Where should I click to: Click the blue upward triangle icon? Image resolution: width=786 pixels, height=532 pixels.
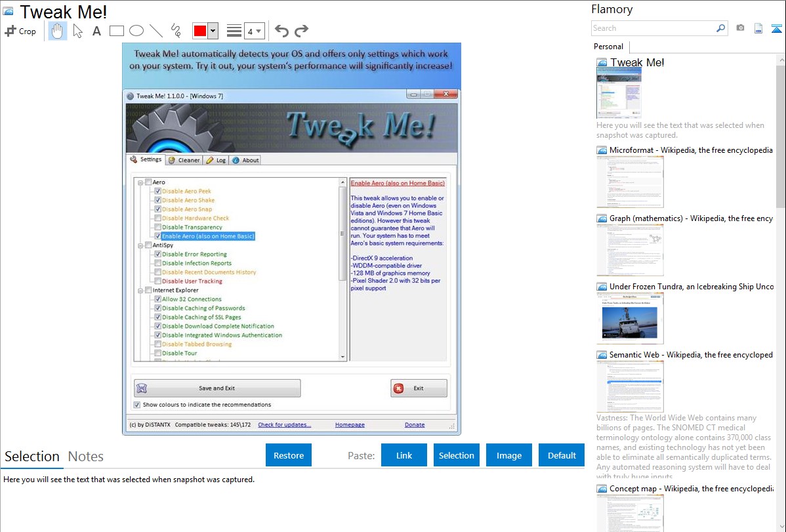[x=776, y=28]
